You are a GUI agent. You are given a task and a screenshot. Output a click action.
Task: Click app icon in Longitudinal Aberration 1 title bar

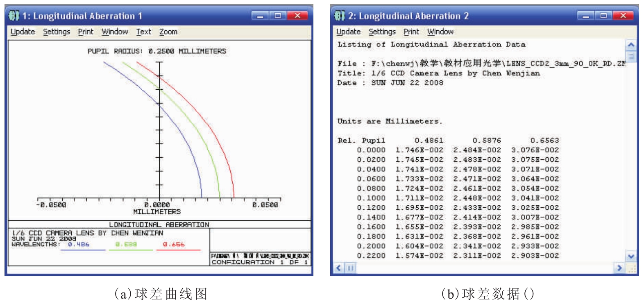[14, 16]
